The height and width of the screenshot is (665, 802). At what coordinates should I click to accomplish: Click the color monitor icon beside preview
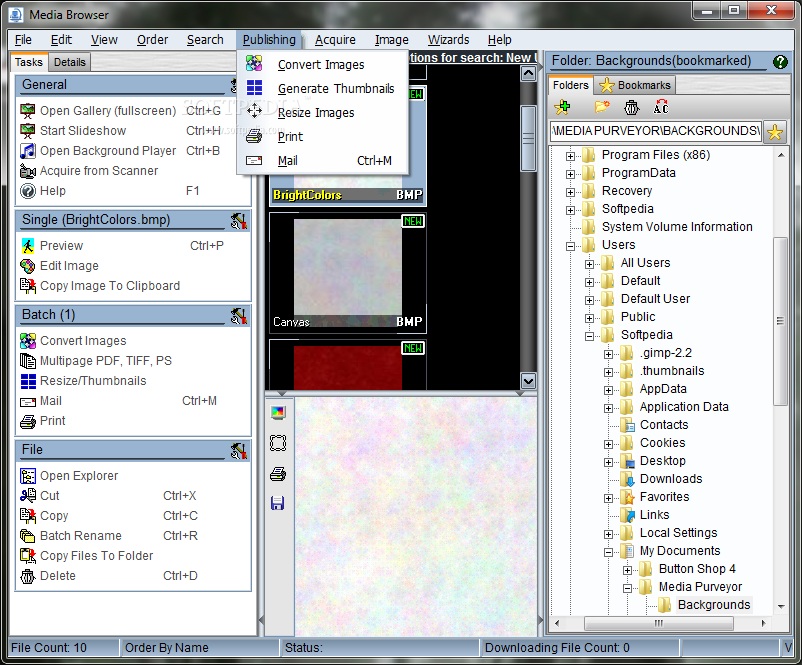[278, 412]
